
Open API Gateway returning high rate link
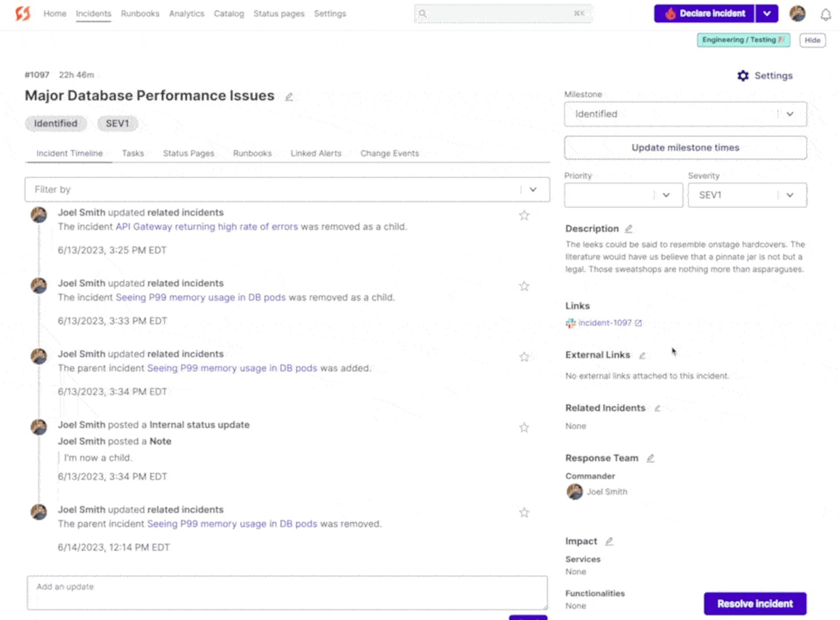(x=207, y=226)
